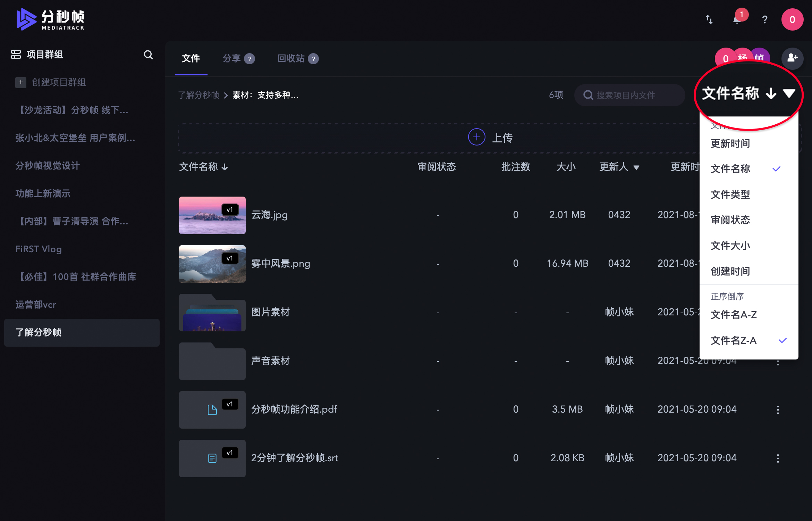812x521 pixels.
Task: Open more options for 分秒帧功能介绍.pdf
Action: pos(778,410)
